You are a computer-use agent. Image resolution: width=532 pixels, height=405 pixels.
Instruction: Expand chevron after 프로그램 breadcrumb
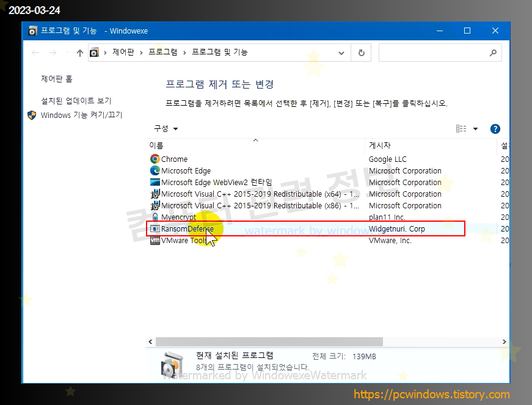184,53
